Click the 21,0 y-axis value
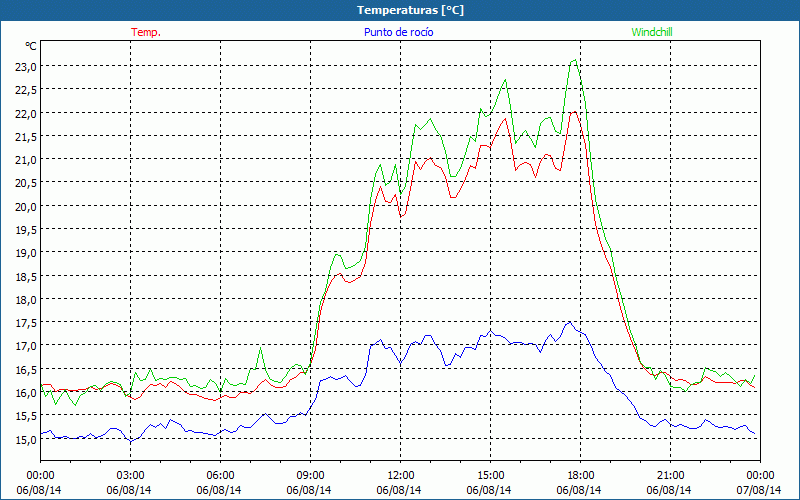This screenshot has width=800, height=500. click(26, 160)
